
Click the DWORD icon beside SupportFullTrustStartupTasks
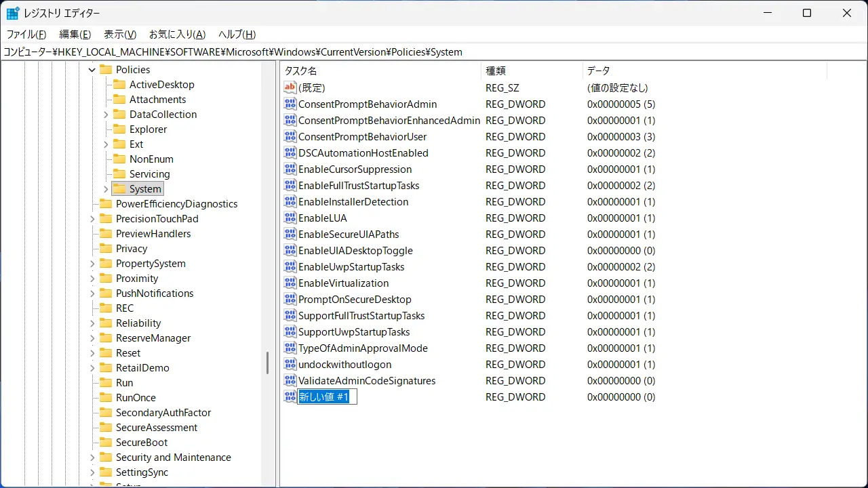coord(290,315)
